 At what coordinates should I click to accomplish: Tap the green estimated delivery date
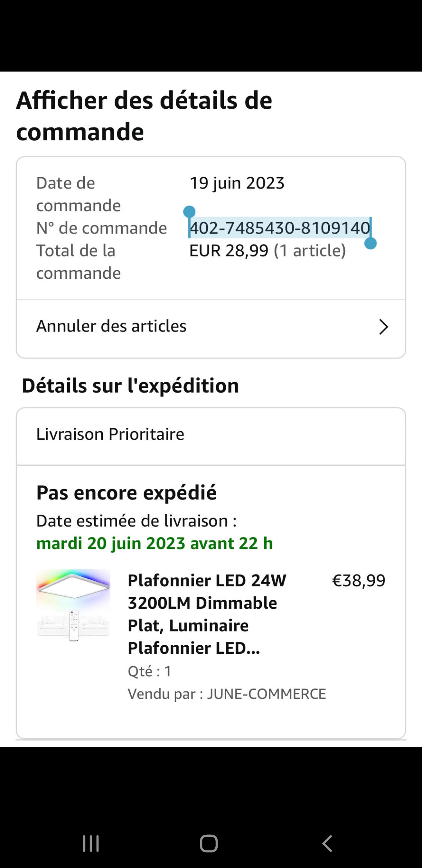pyautogui.click(x=154, y=543)
